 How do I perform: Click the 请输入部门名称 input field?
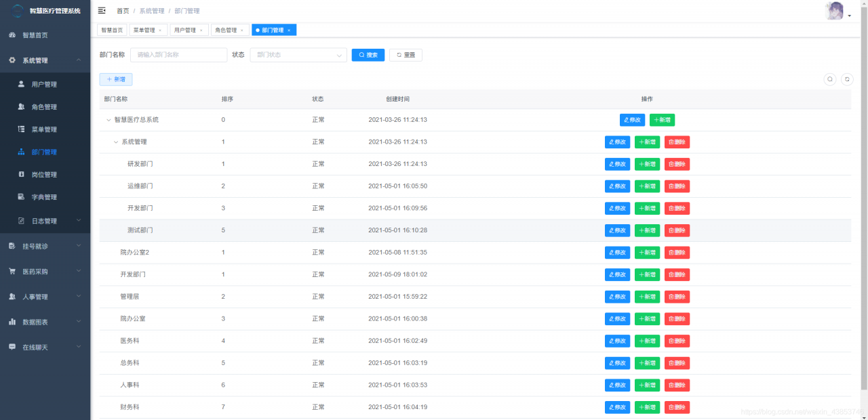coord(179,55)
